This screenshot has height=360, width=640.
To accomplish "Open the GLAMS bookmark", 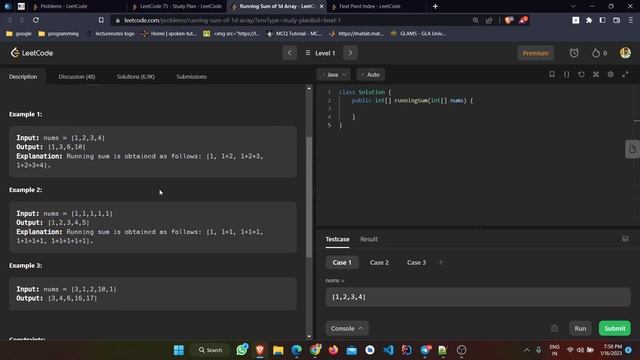I will point(418,33).
